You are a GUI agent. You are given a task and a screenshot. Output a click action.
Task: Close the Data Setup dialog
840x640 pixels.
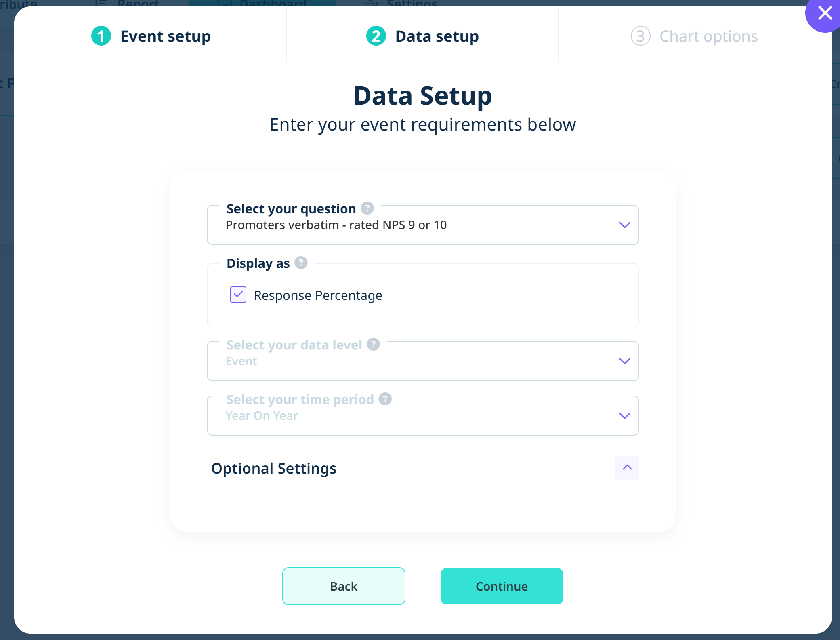825,14
